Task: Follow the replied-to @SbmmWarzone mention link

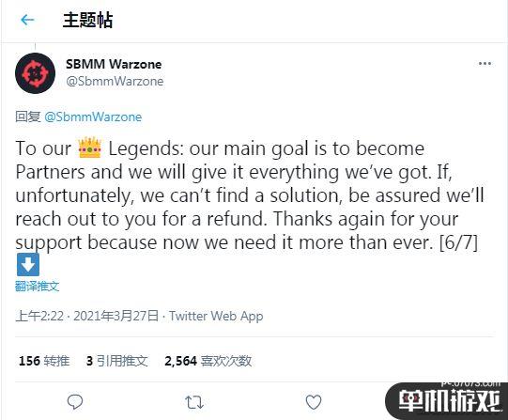Action: (93, 117)
